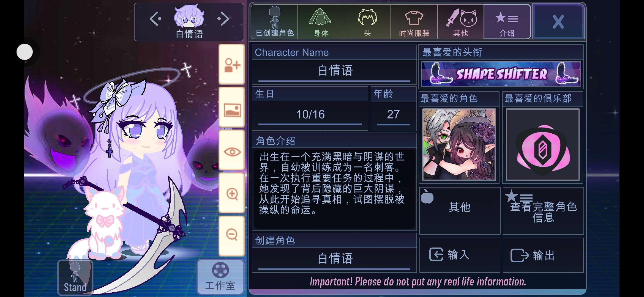Screen dimensions: 644x297
Task: Open the 工作室 studio button
Action: pos(220,277)
